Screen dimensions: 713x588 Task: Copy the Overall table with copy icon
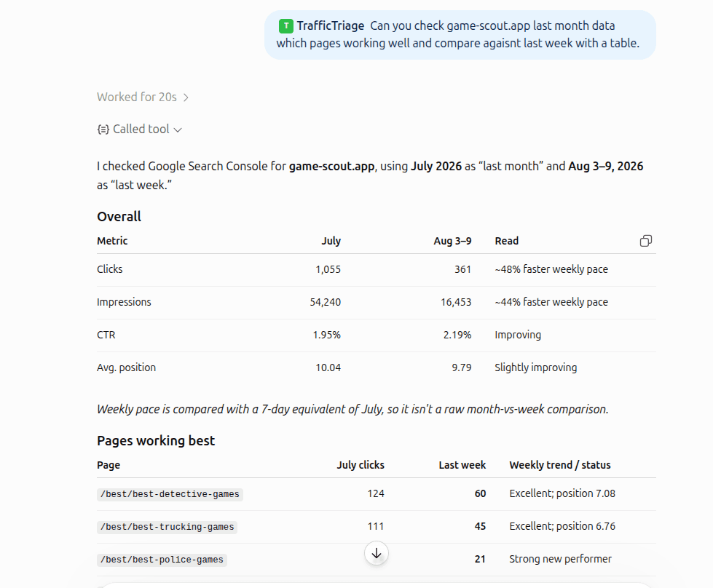pyautogui.click(x=646, y=241)
